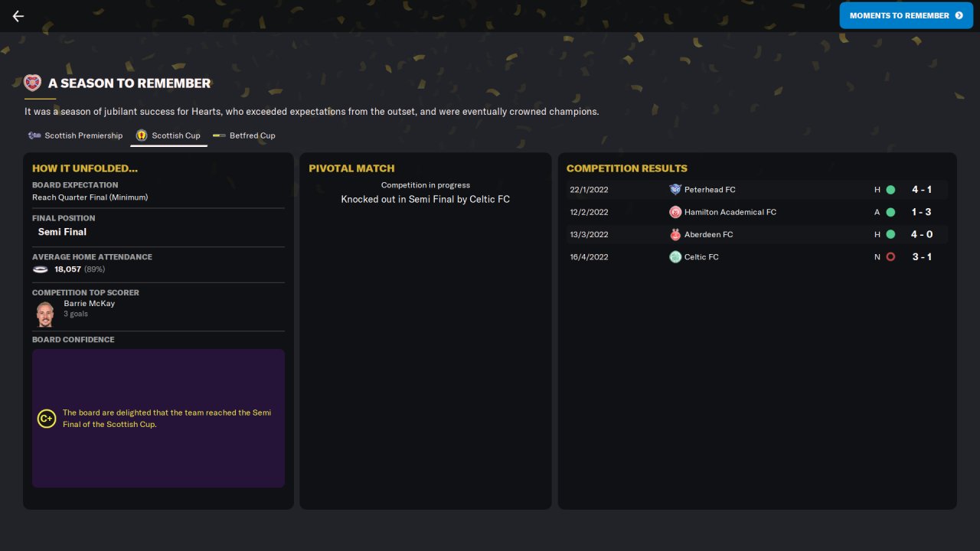This screenshot has height=551, width=980.
Task: Open the 3 - 1 Celtic result
Action: [x=921, y=257]
